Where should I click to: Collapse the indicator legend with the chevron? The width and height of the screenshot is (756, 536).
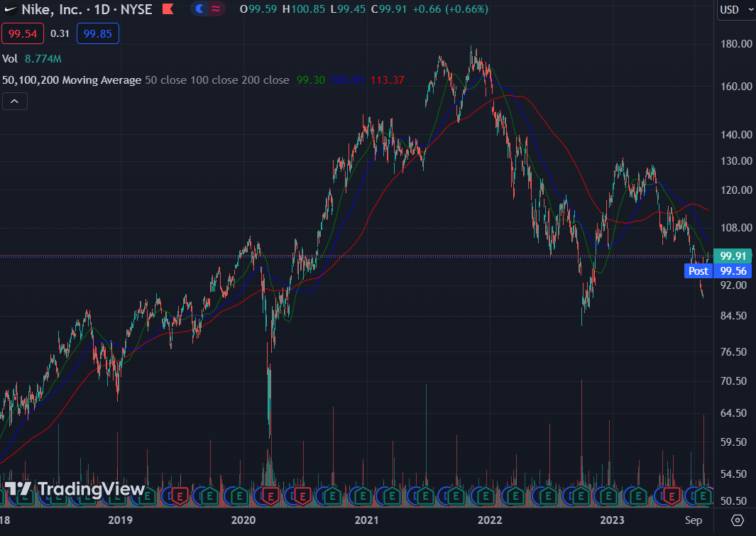pyautogui.click(x=15, y=102)
